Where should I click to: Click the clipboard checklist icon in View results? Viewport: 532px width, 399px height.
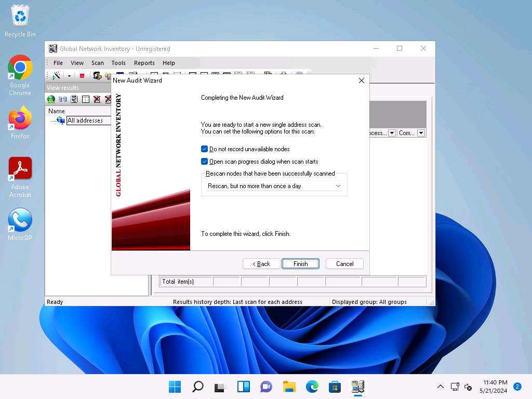pyautogui.click(x=74, y=99)
